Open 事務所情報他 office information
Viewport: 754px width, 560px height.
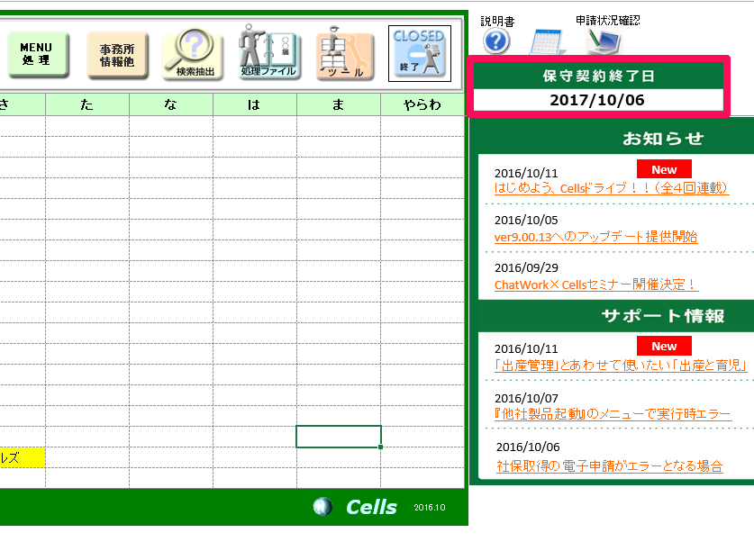point(116,54)
